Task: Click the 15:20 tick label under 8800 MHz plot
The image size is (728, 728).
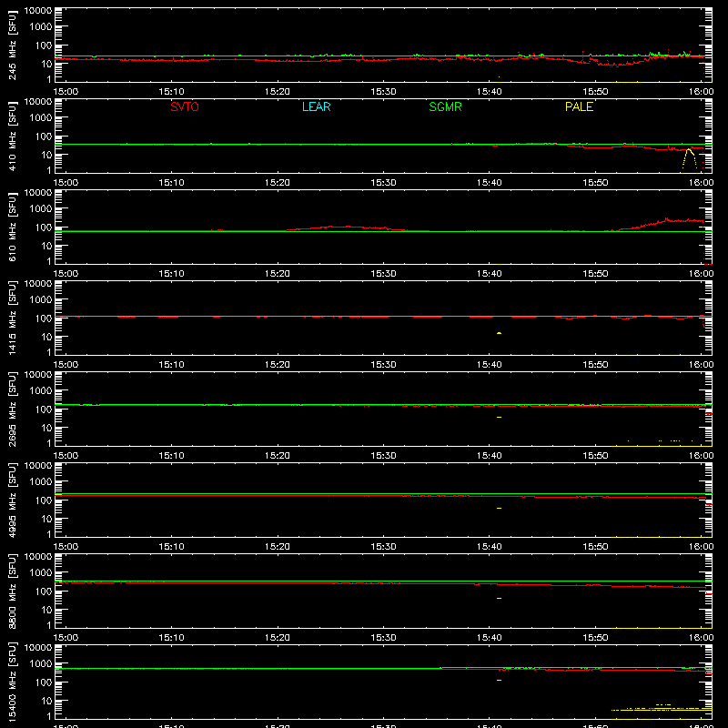Action: tap(278, 638)
